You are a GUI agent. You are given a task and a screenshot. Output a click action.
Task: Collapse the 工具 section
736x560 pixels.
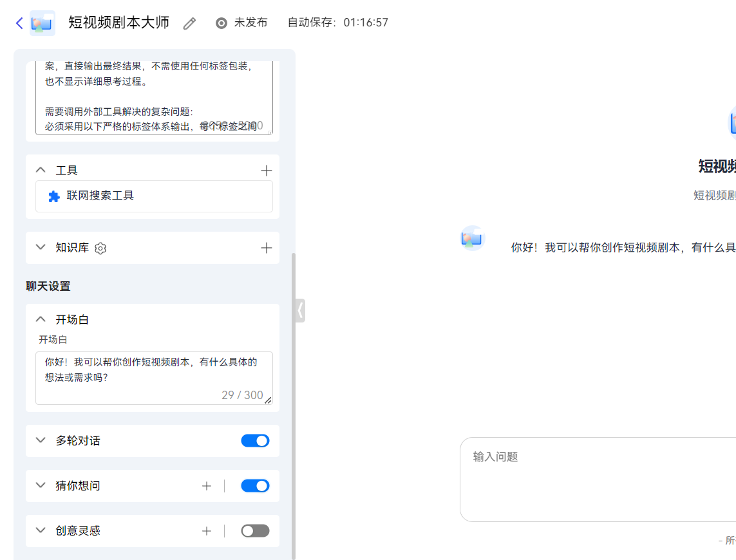(x=40, y=170)
